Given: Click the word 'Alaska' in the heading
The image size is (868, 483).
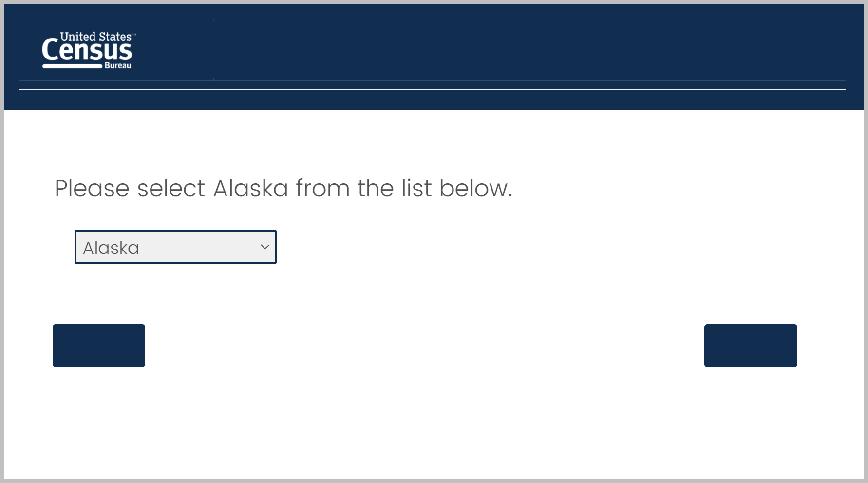Looking at the screenshot, I should pyautogui.click(x=251, y=189).
